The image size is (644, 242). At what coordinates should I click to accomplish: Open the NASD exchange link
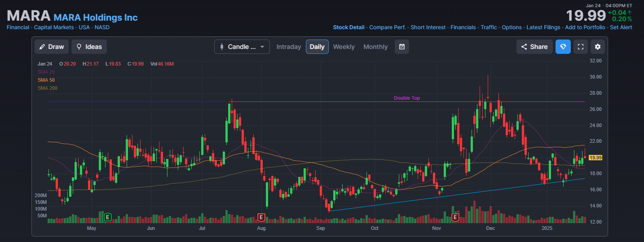[x=102, y=27]
